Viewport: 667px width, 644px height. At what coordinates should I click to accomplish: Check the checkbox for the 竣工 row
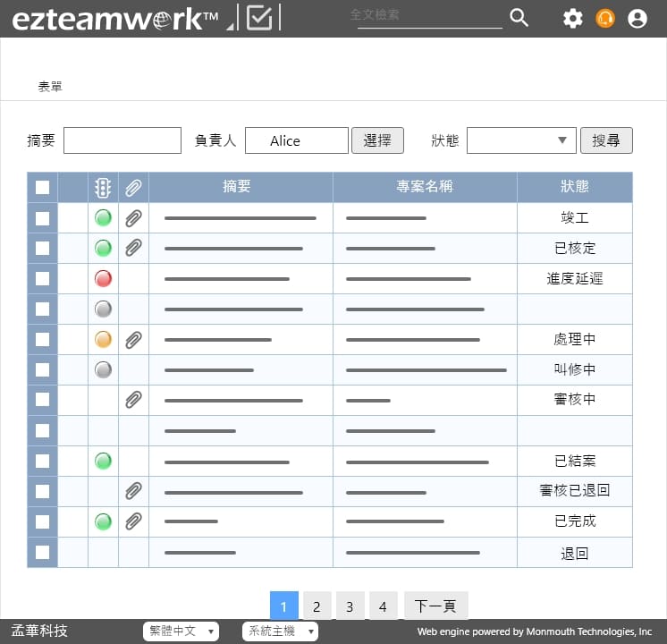point(42,217)
